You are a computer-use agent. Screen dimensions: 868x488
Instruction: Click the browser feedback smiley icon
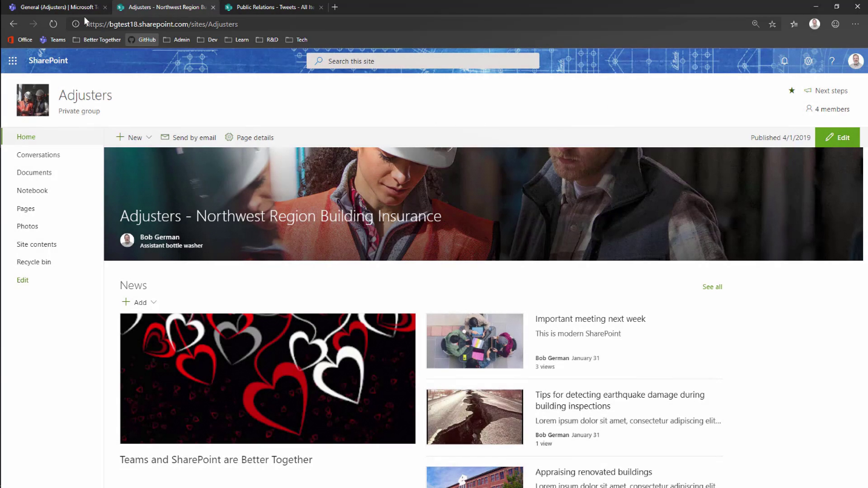point(835,24)
